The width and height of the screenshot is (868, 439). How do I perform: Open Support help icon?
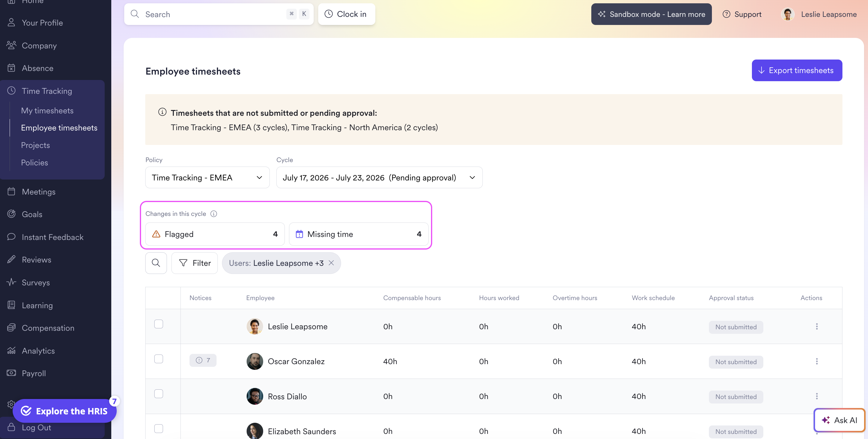pyautogui.click(x=726, y=14)
